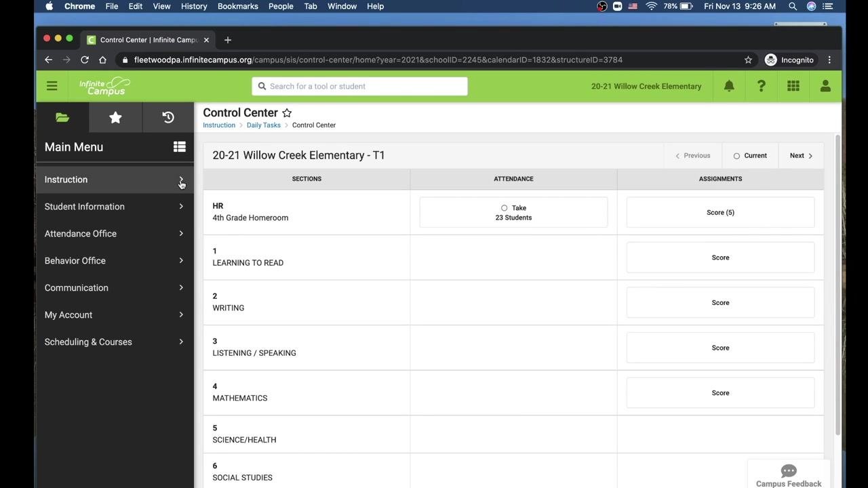Image resolution: width=868 pixels, height=488 pixels.
Task: Open the user account person icon
Action: tap(825, 86)
